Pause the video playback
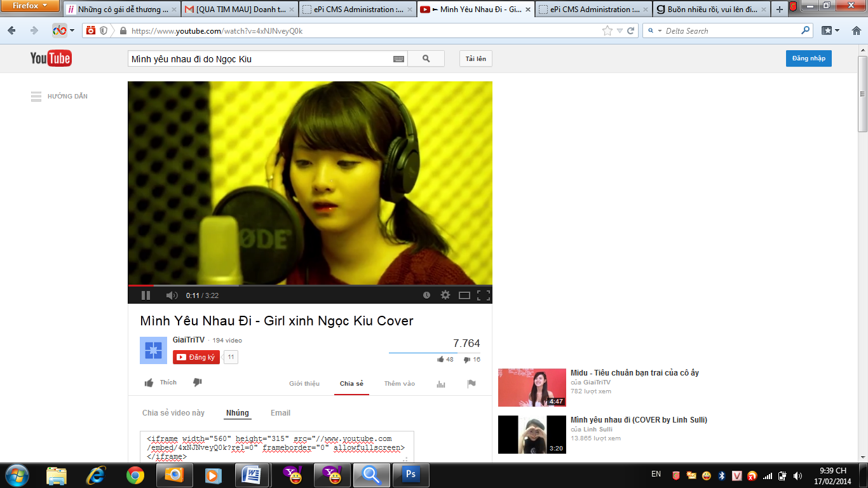Viewport: 868px width, 488px height. coord(146,295)
